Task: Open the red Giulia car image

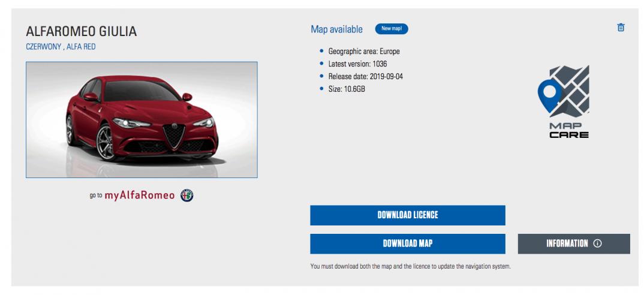Action: click(142, 119)
